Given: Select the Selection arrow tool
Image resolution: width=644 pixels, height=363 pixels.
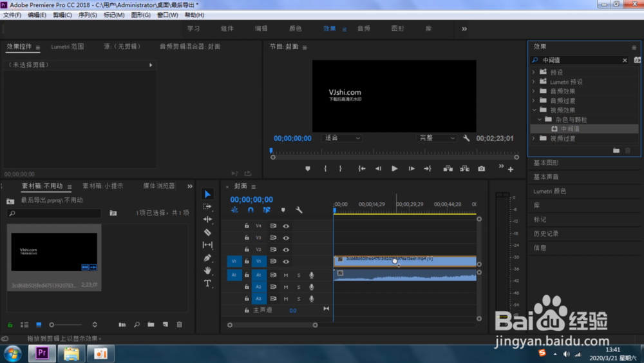Looking at the screenshot, I should [207, 194].
